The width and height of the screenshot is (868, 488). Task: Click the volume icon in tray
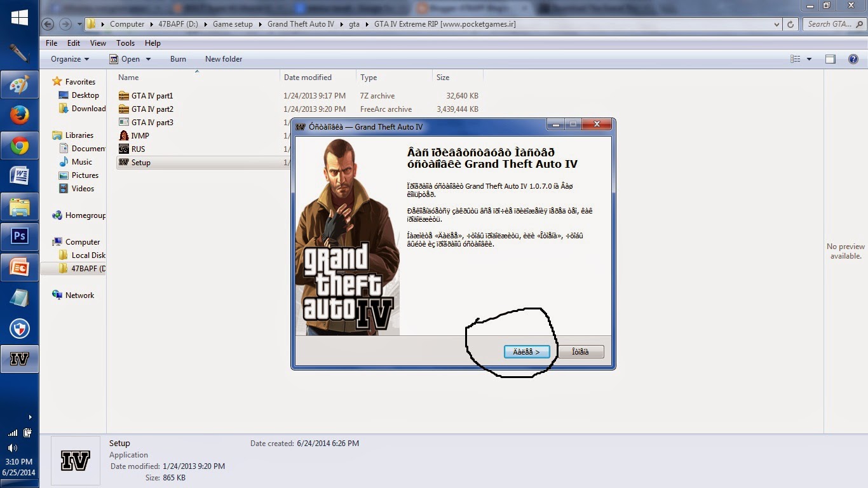click(13, 447)
